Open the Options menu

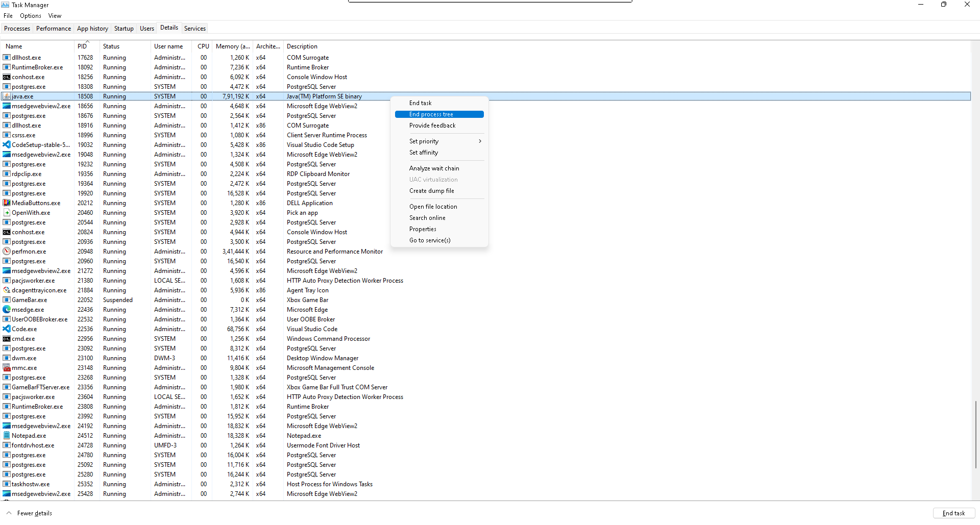[x=31, y=16]
